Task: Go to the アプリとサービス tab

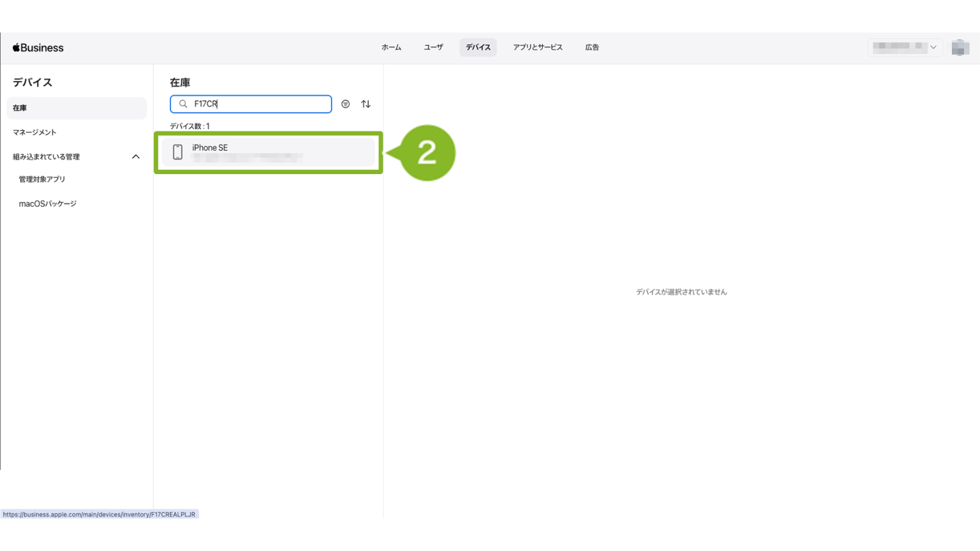Action: point(537,47)
